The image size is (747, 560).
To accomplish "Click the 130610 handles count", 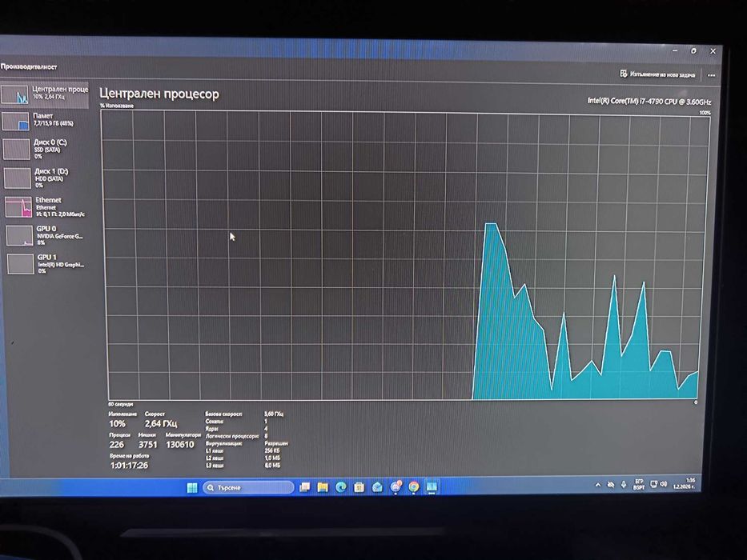I will pyautogui.click(x=180, y=444).
